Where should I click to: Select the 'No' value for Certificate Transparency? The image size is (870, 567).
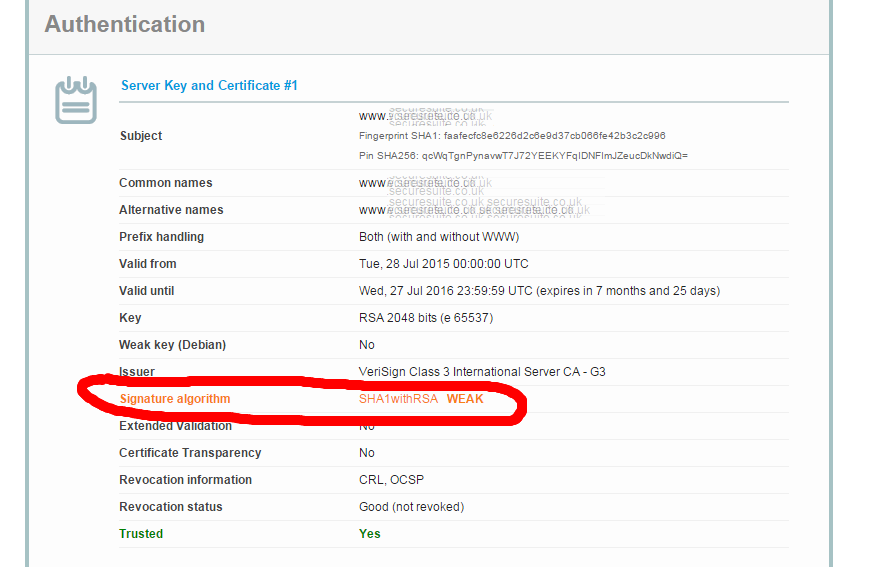click(x=367, y=453)
